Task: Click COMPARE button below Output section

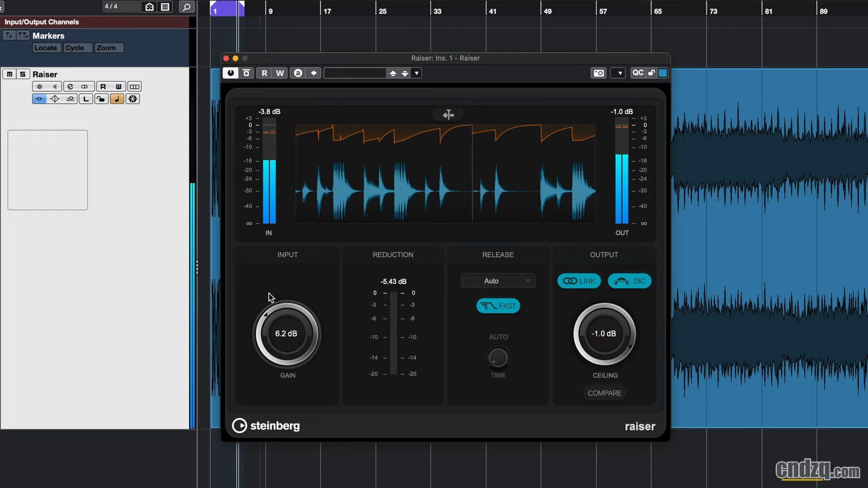Action: click(604, 393)
